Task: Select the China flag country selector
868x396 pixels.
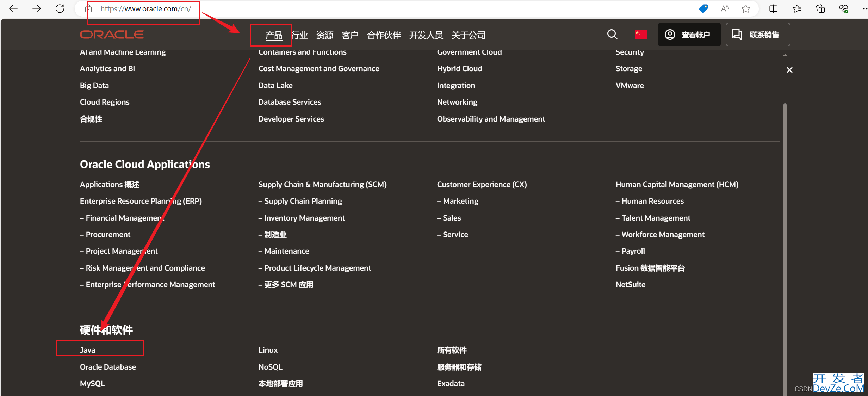Action: coord(641,35)
